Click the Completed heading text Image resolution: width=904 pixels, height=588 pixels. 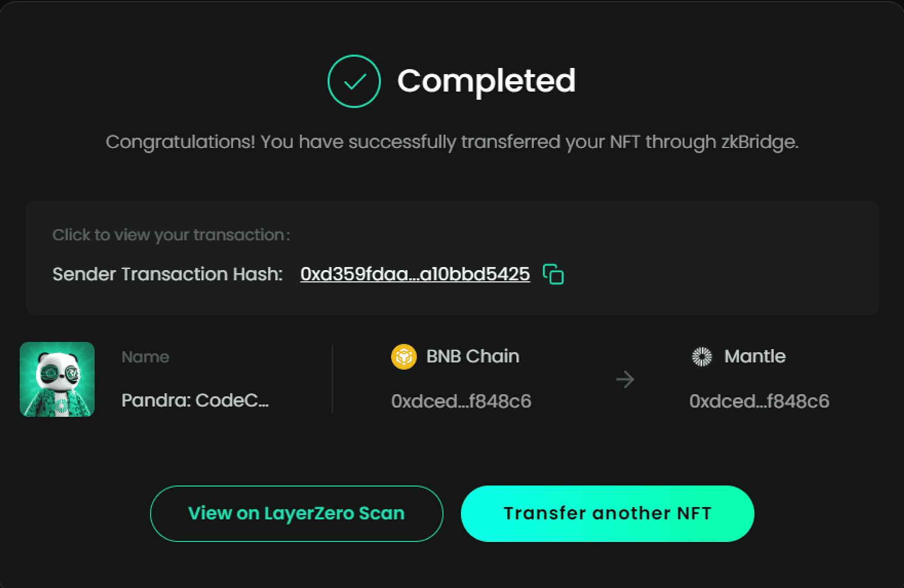(x=486, y=81)
